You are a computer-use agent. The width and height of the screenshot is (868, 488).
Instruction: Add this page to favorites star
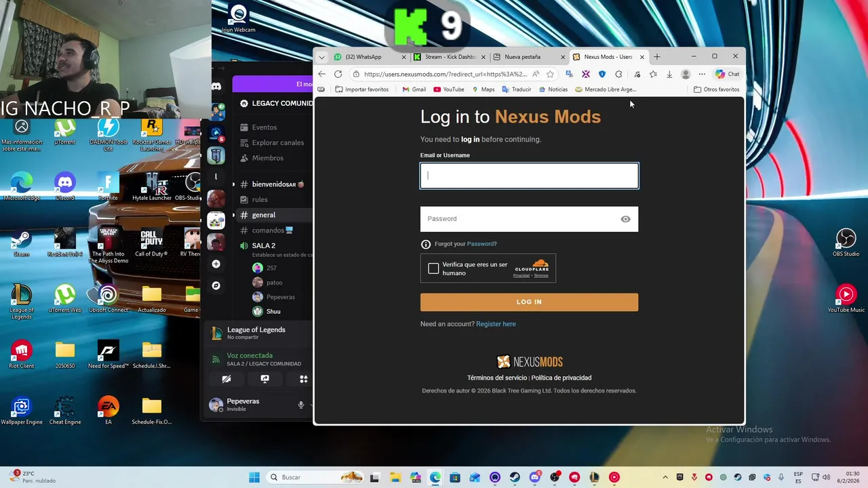(x=550, y=74)
